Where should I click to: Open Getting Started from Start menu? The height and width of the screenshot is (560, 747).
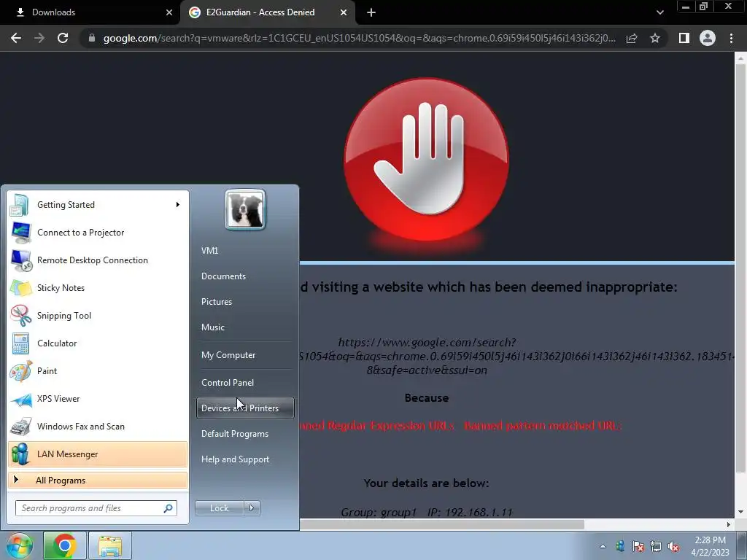point(98,205)
